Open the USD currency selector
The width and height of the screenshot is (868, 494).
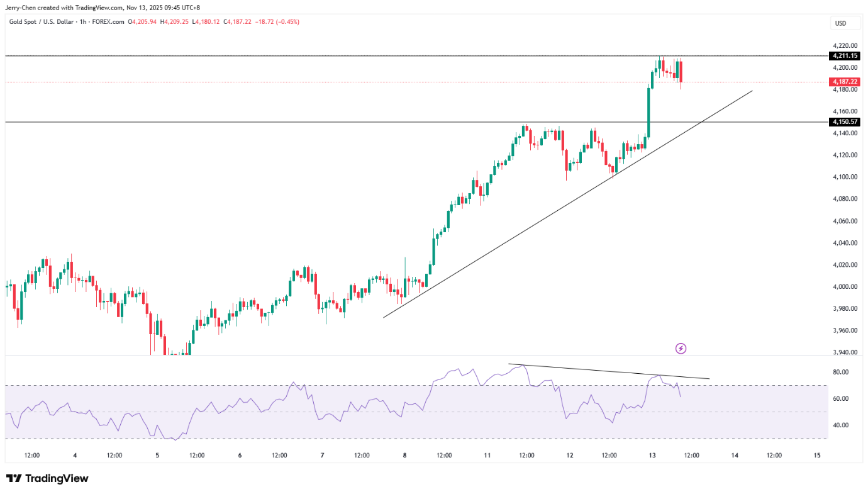pyautogui.click(x=840, y=23)
